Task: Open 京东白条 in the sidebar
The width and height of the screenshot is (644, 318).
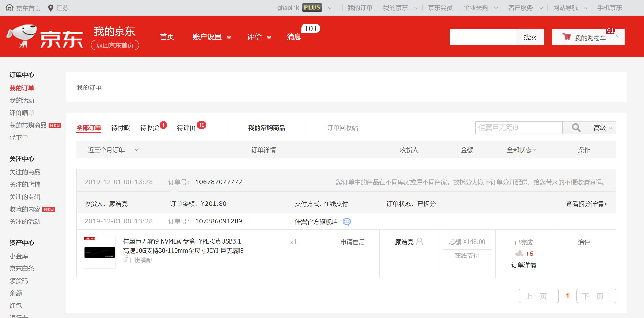Action: click(x=22, y=269)
